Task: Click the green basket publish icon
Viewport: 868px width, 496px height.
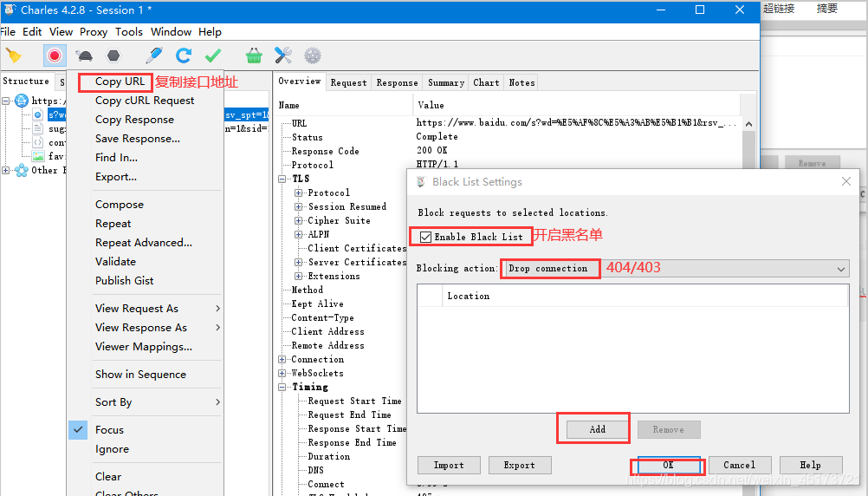Action: (x=254, y=55)
